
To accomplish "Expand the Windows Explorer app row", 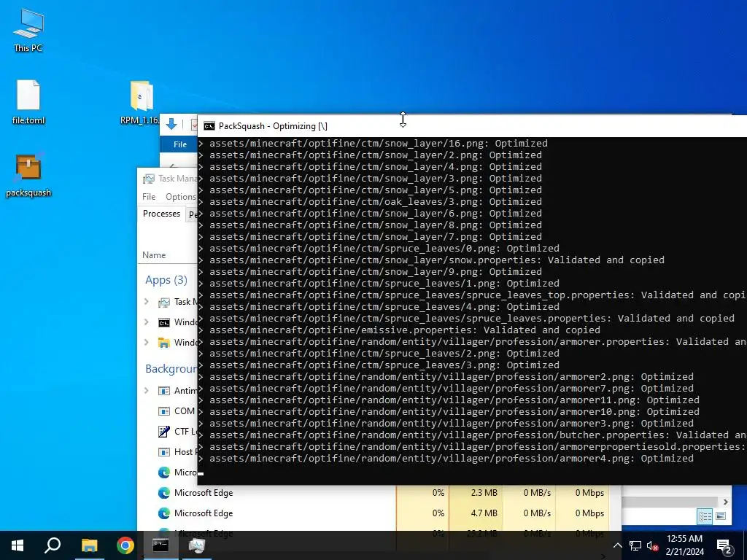I will [x=146, y=343].
